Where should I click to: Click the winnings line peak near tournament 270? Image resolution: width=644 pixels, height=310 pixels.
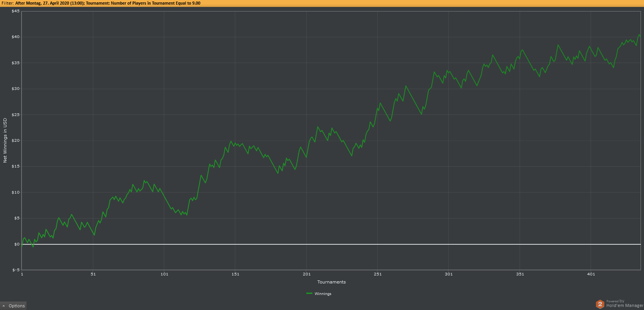(406, 86)
